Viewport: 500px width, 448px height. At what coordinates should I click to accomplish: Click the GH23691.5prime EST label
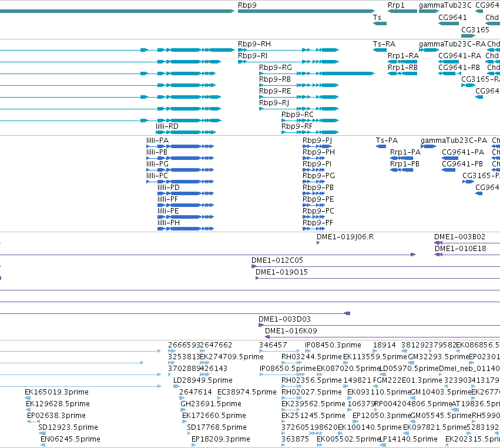coord(211,404)
